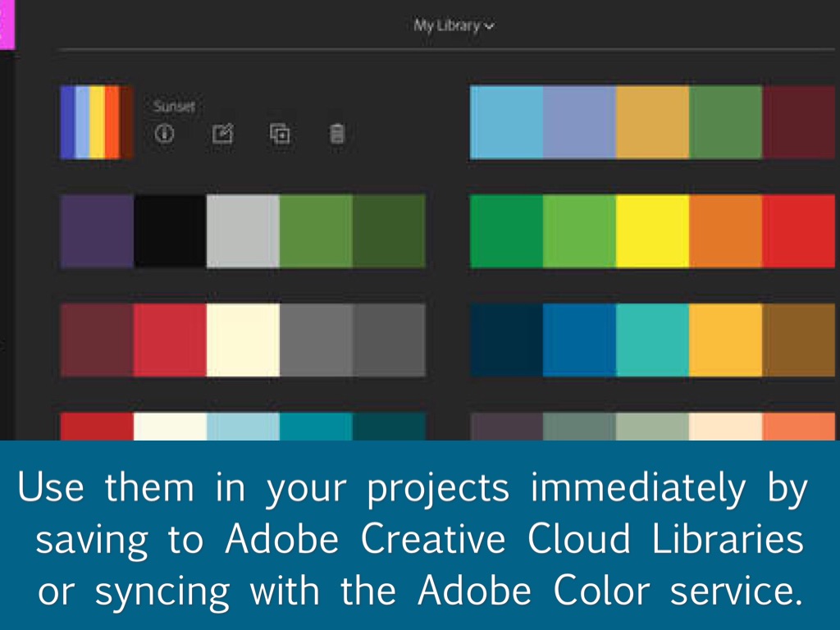
Task: Delete the Sunset theme with trash icon
Action: pos(336,134)
